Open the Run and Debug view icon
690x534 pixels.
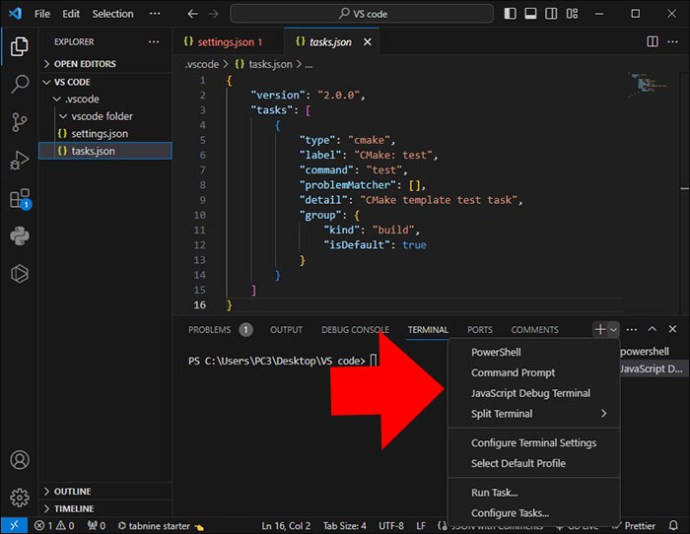pyautogui.click(x=19, y=160)
